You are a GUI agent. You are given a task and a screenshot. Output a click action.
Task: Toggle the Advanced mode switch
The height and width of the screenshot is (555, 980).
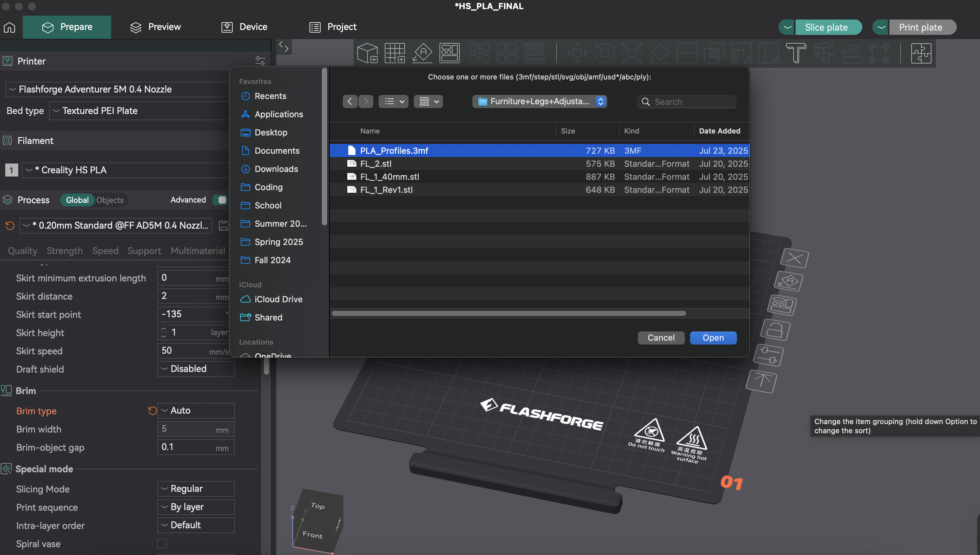coord(220,200)
